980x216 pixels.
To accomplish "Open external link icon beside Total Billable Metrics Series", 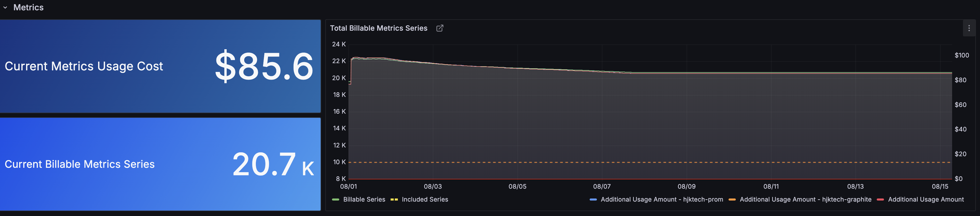I will click(x=439, y=28).
